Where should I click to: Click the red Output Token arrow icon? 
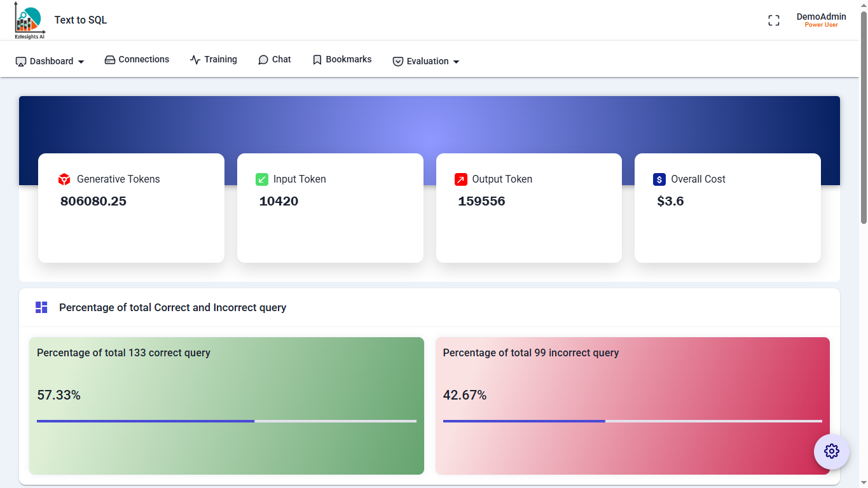coord(461,179)
